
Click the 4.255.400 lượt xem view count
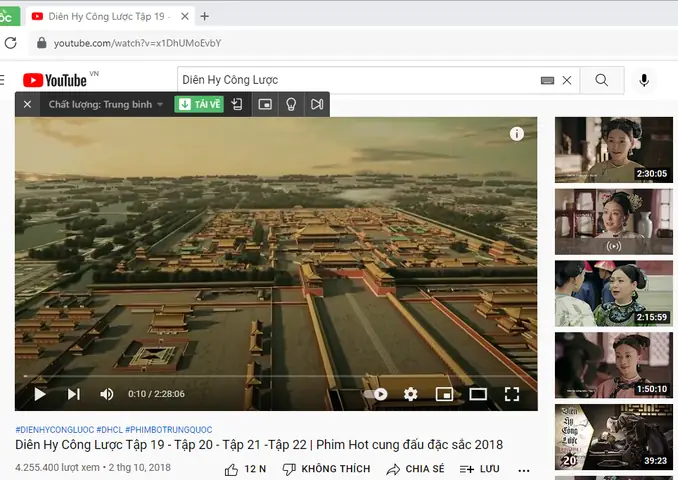57,467
